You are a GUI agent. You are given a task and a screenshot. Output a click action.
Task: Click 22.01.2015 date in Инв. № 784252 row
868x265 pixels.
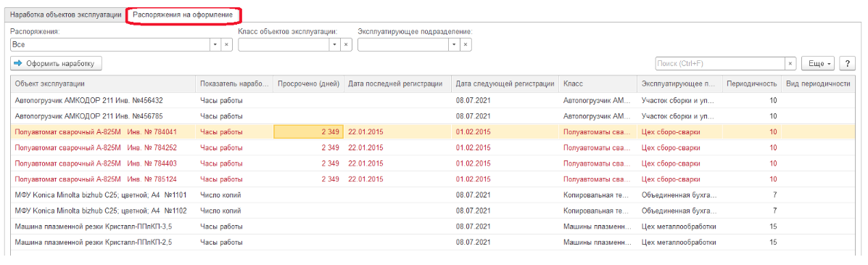point(365,147)
